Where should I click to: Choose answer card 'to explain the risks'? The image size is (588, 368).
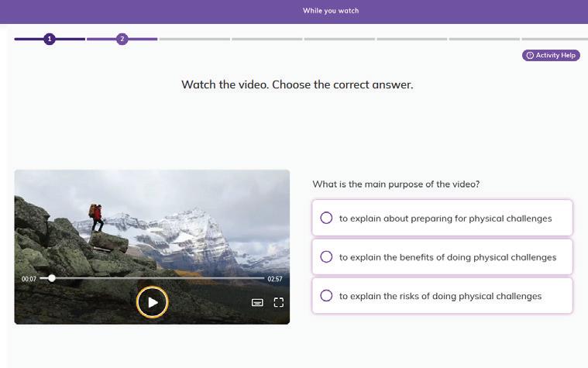[442, 296]
